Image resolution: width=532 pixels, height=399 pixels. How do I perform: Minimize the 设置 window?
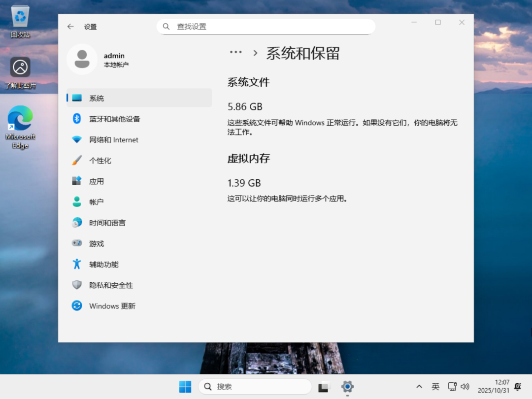414,22
